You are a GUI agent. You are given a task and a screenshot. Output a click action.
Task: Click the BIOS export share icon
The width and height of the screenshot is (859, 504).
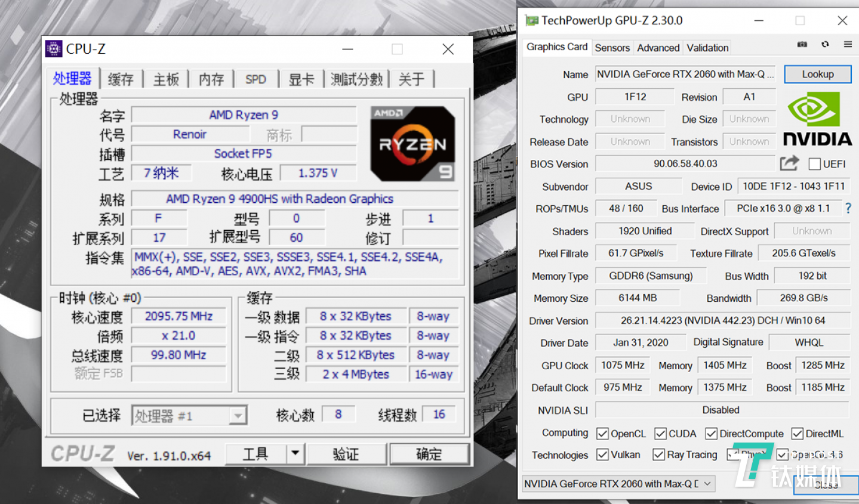point(789,163)
